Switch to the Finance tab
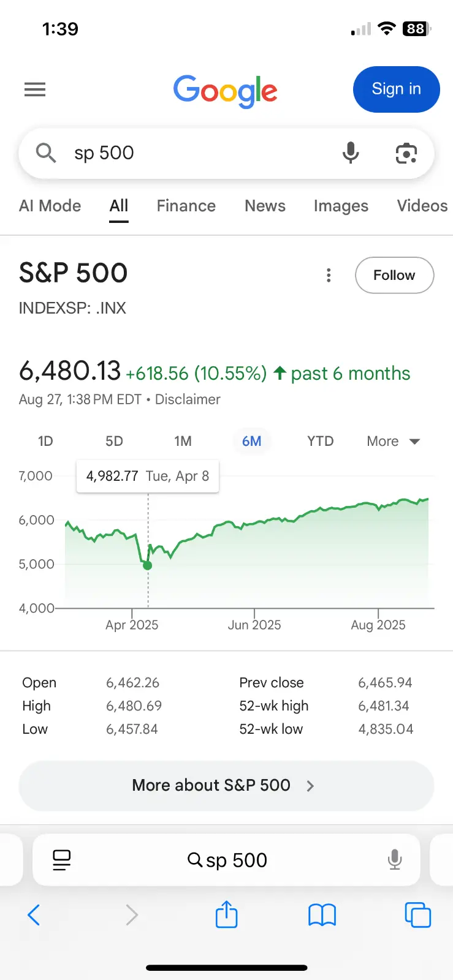 click(x=186, y=206)
